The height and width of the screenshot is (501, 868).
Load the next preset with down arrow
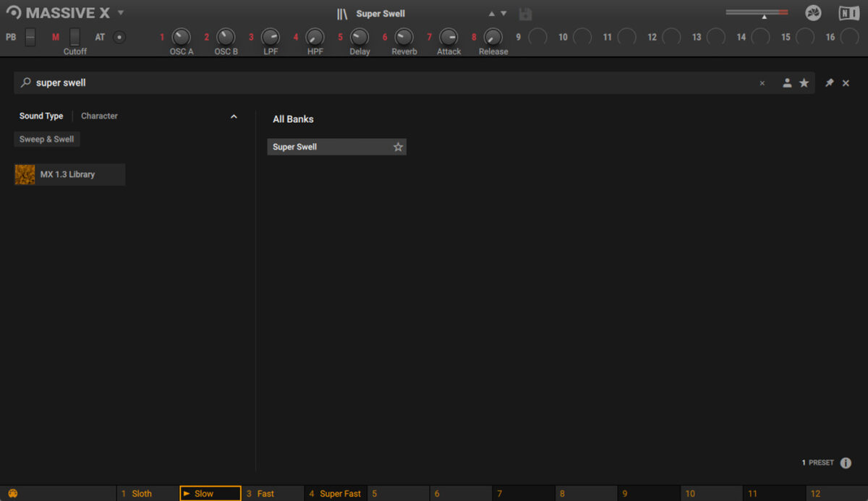(503, 14)
